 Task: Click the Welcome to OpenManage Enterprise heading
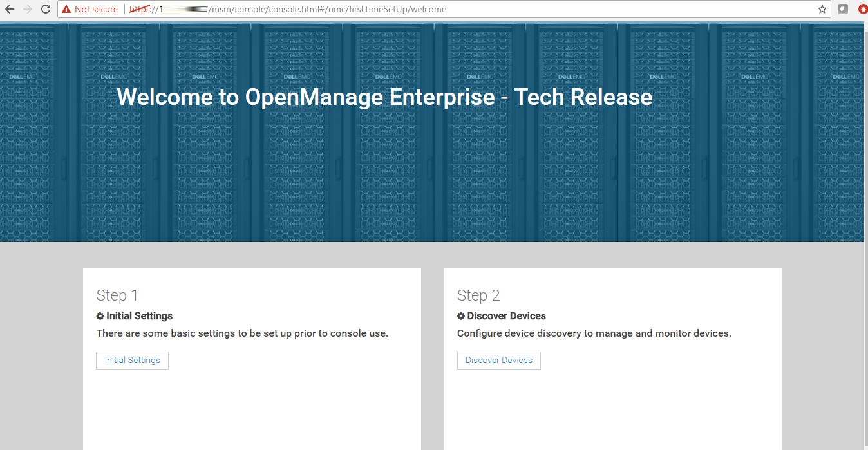[384, 97]
